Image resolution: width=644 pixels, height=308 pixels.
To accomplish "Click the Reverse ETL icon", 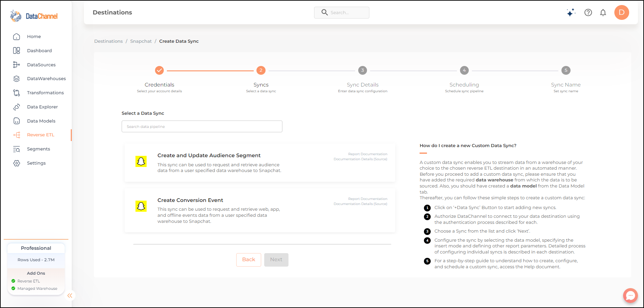I will (x=17, y=135).
